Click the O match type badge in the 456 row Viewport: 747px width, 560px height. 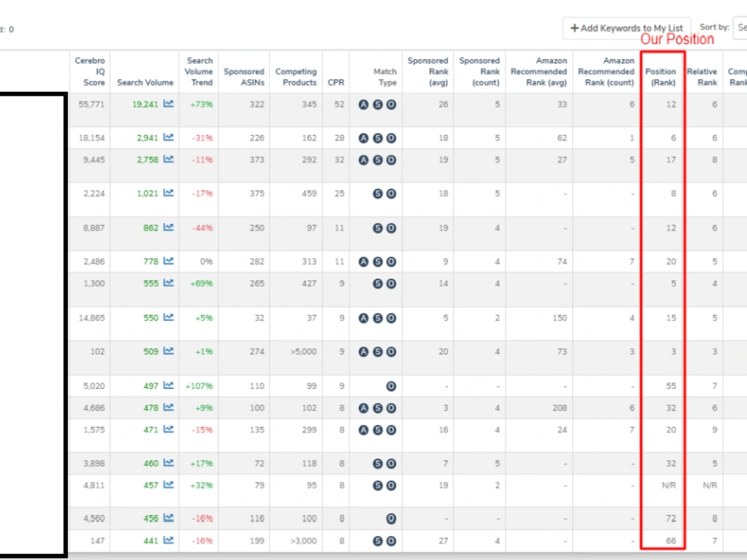(391, 519)
